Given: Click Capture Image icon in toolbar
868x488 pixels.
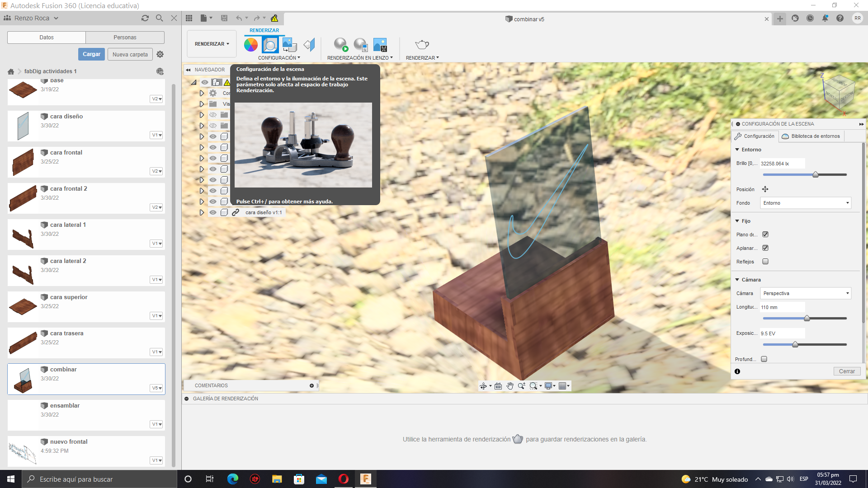Looking at the screenshot, I should pos(380,45).
